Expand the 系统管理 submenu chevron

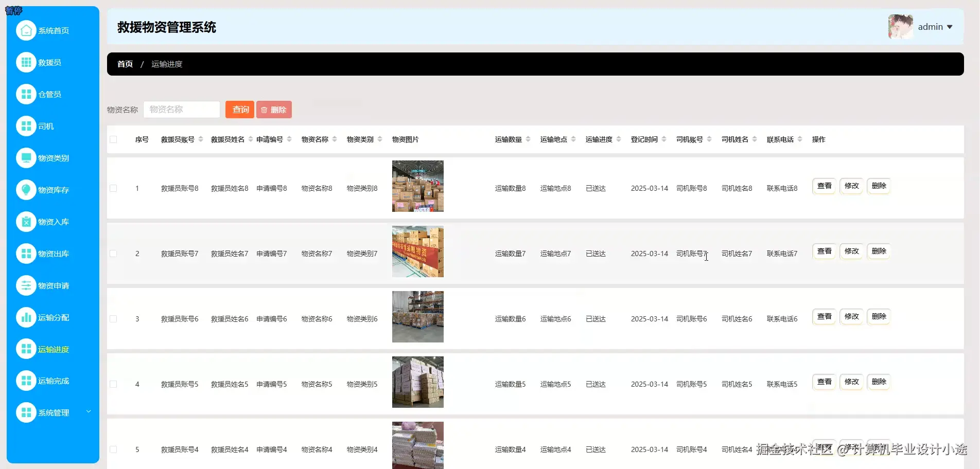[89, 411]
